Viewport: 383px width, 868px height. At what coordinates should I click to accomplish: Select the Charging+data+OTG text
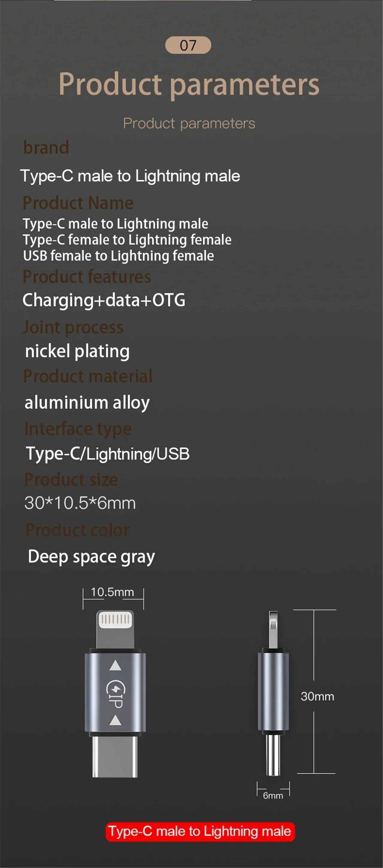coord(104,300)
